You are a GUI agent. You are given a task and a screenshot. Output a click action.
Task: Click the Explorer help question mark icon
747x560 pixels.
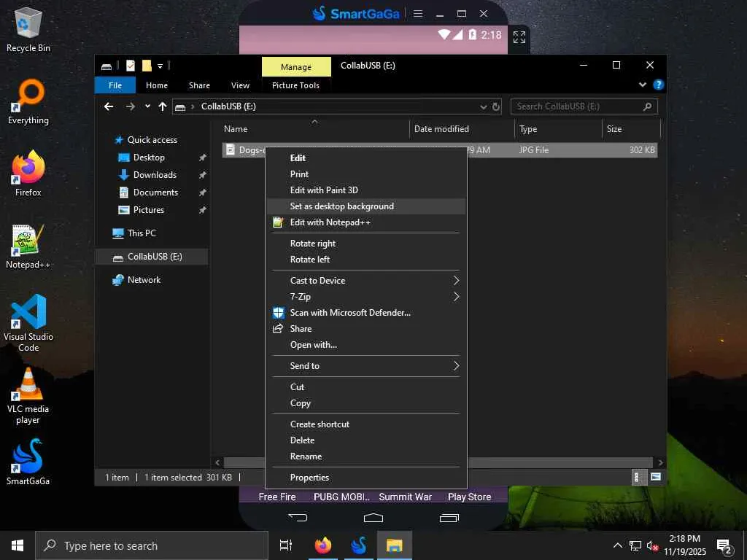[658, 85]
